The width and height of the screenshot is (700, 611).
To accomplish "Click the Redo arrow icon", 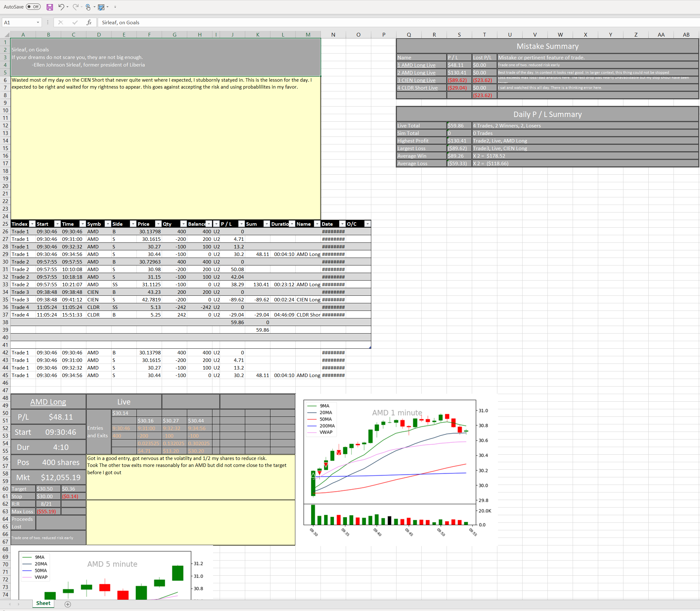I will (x=76, y=7).
